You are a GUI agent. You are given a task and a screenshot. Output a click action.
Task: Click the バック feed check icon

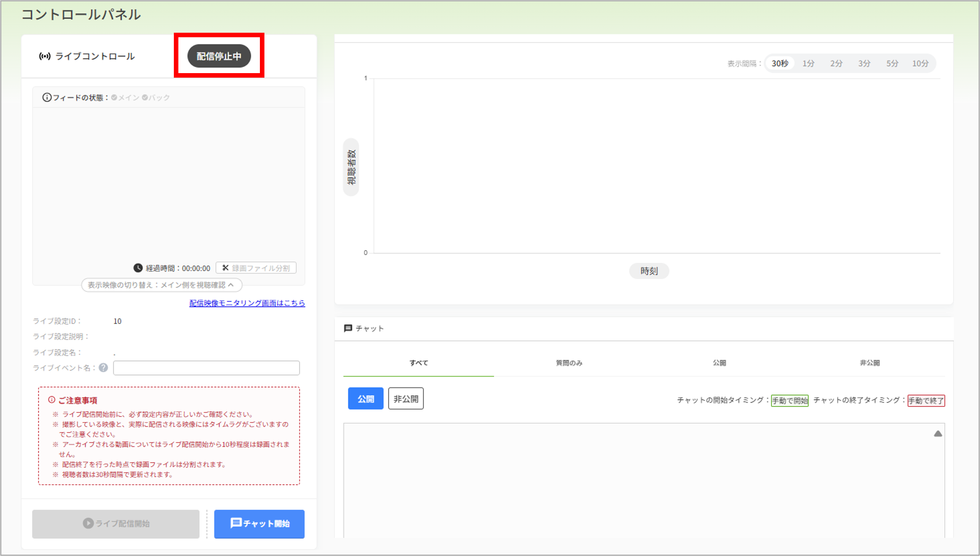[145, 97]
